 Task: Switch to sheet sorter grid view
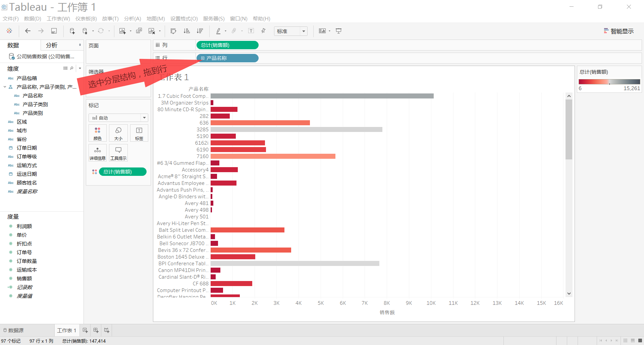625,341
